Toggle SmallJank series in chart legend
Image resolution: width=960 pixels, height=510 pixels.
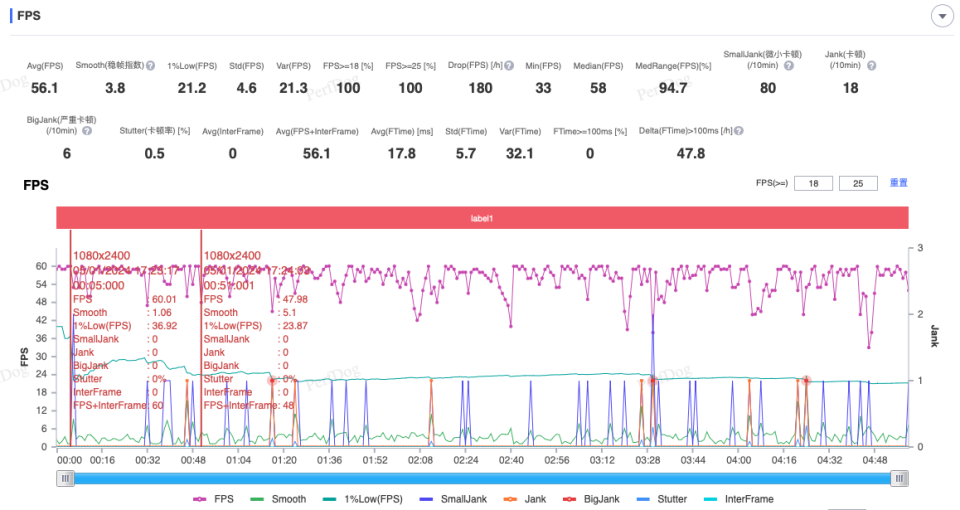tap(453, 499)
